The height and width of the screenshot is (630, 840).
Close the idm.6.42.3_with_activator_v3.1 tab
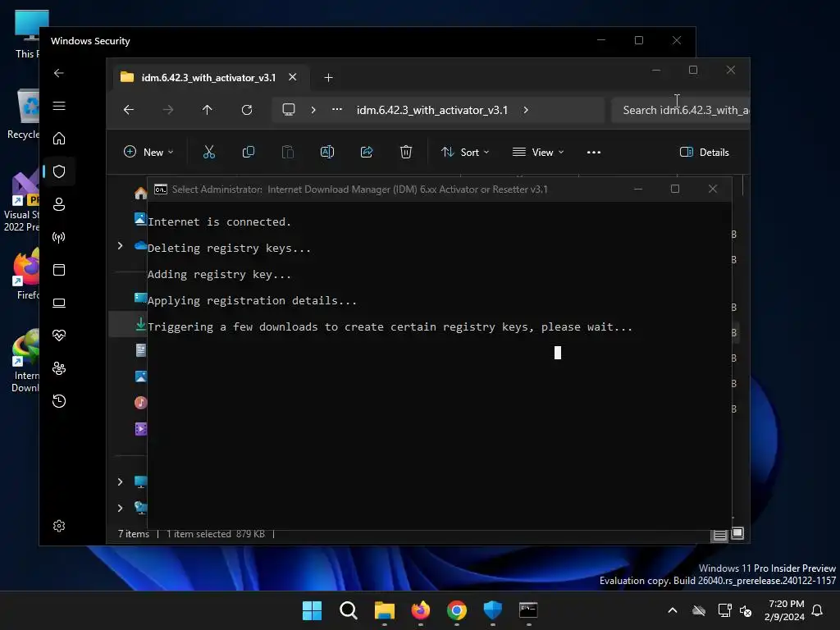(293, 77)
